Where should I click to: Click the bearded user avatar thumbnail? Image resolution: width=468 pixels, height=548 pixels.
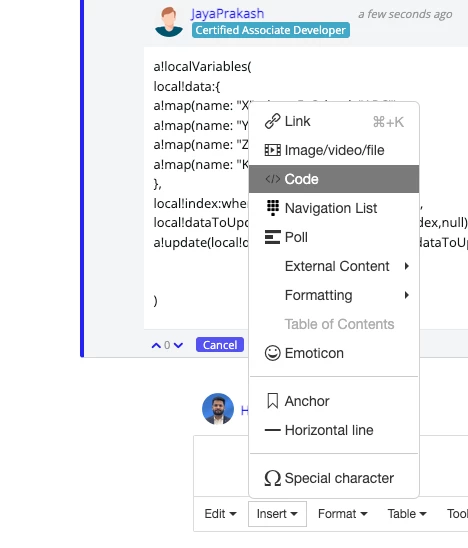tap(218, 409)
